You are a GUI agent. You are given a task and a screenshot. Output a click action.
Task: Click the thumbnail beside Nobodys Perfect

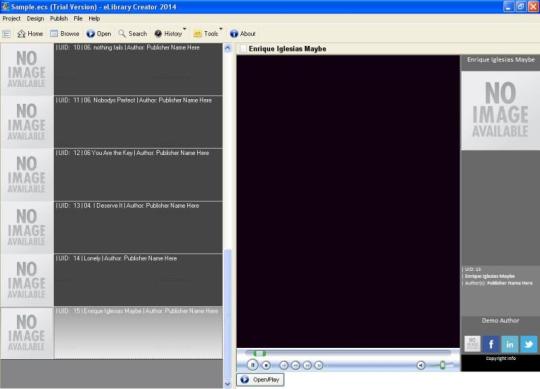click(x=27, y=122)
